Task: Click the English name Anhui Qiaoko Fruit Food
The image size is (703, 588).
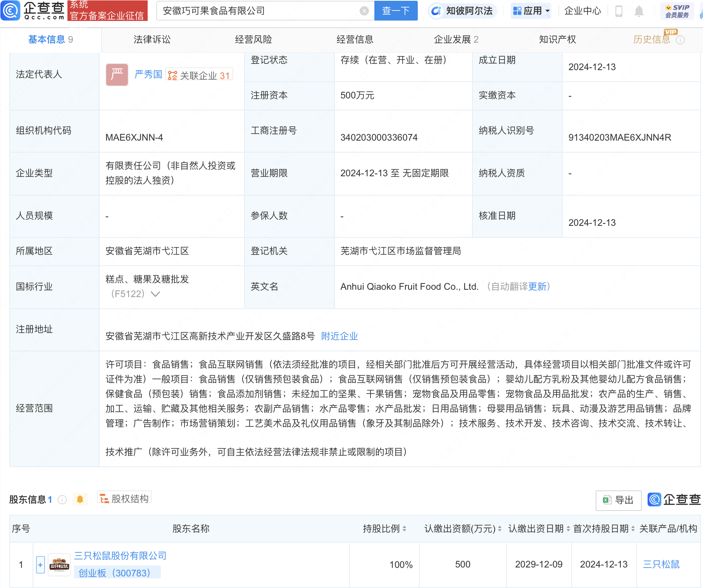Action: click(410, 287)
